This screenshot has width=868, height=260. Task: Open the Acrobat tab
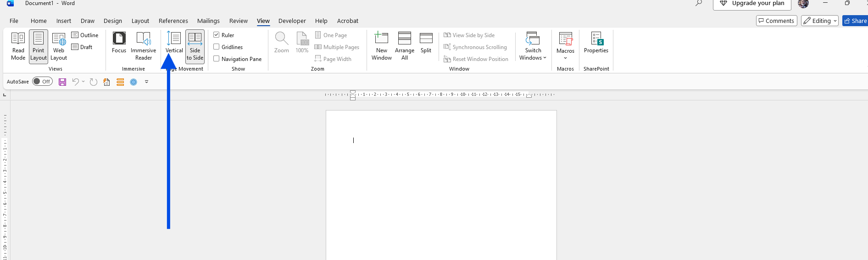tap(348, 21)
